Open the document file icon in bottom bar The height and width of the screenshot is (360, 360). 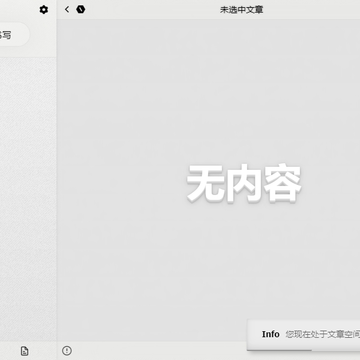point(25,351)
